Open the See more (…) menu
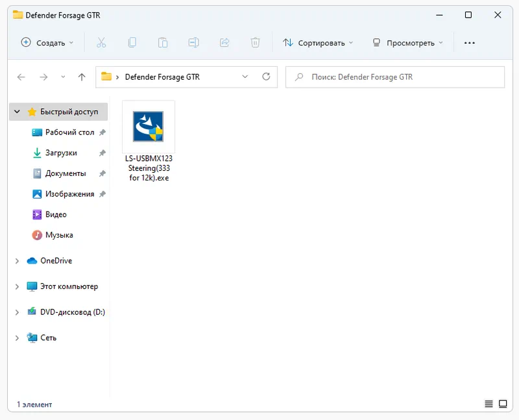 470,42
